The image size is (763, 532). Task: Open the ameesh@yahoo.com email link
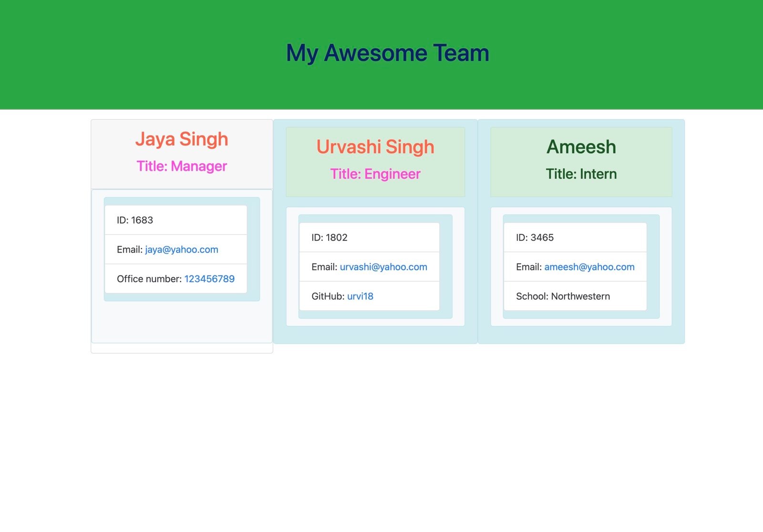[589, 267]
